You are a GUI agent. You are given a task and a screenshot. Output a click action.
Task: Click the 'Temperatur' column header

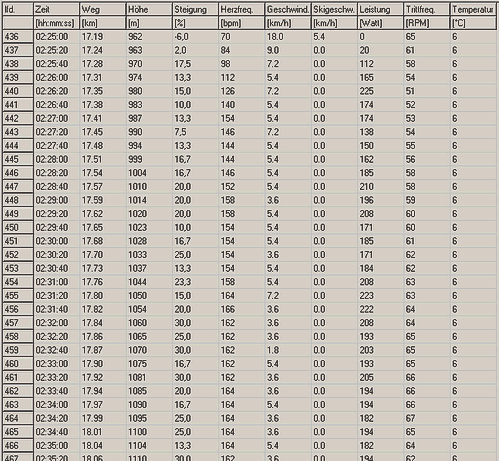coord(473,9)
